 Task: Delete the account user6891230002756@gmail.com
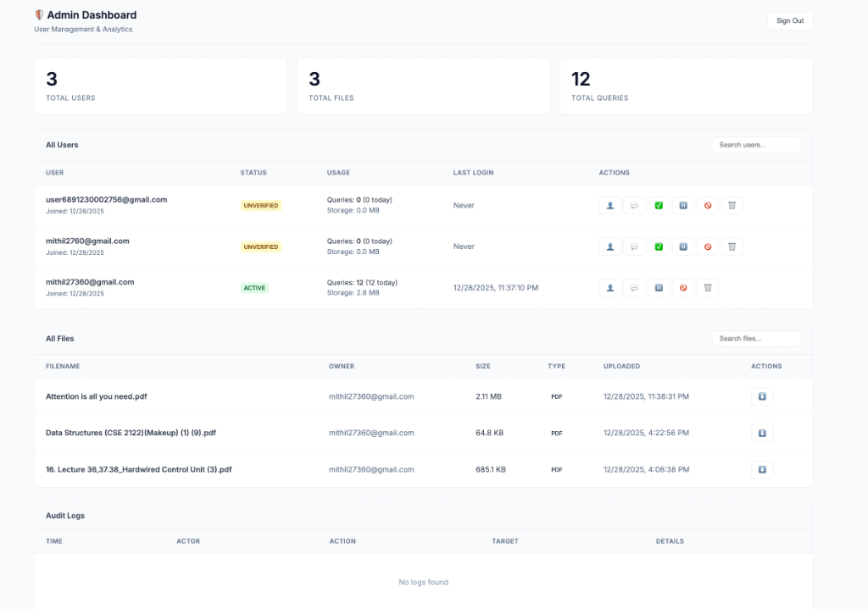[732, 205]
